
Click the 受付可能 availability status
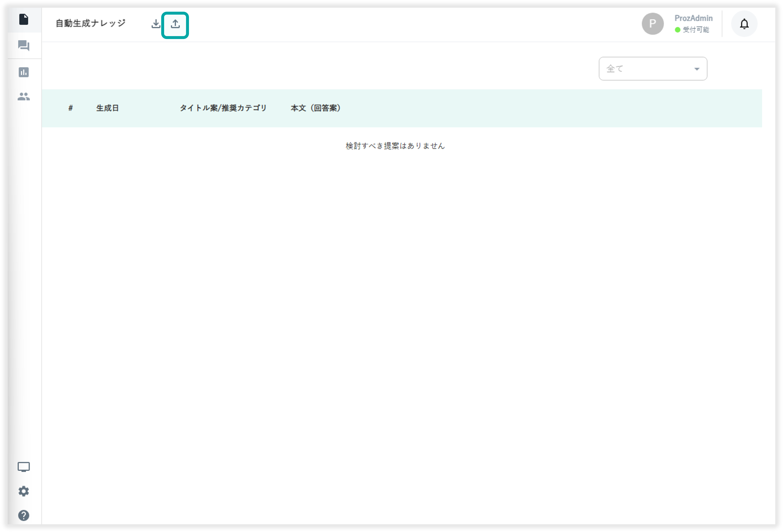pyautogui.click(x=692, y=30)
